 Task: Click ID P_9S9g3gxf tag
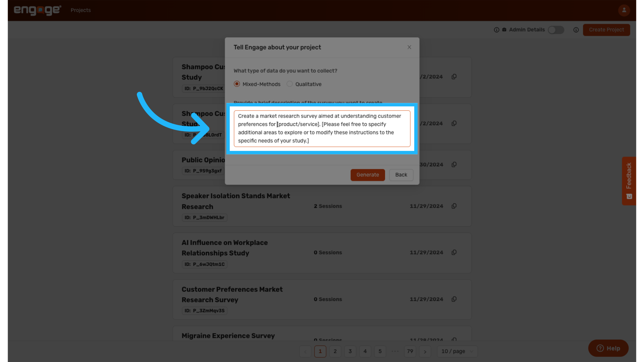(x=203, y=171)
